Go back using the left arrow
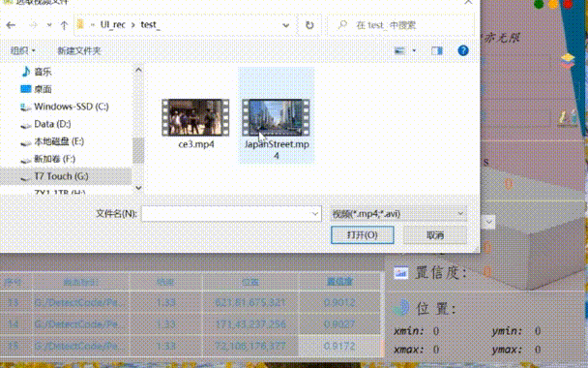 pos(11,25)
